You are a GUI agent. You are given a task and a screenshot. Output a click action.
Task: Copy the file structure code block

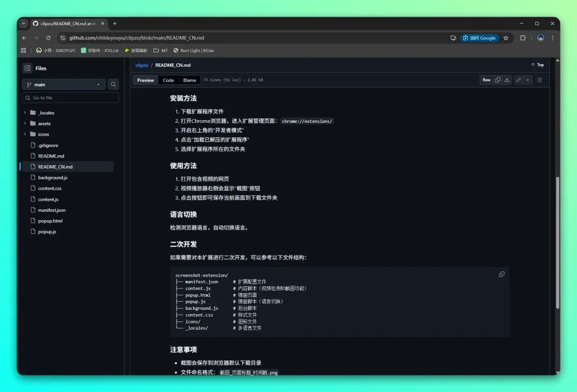tap(502, 275)
